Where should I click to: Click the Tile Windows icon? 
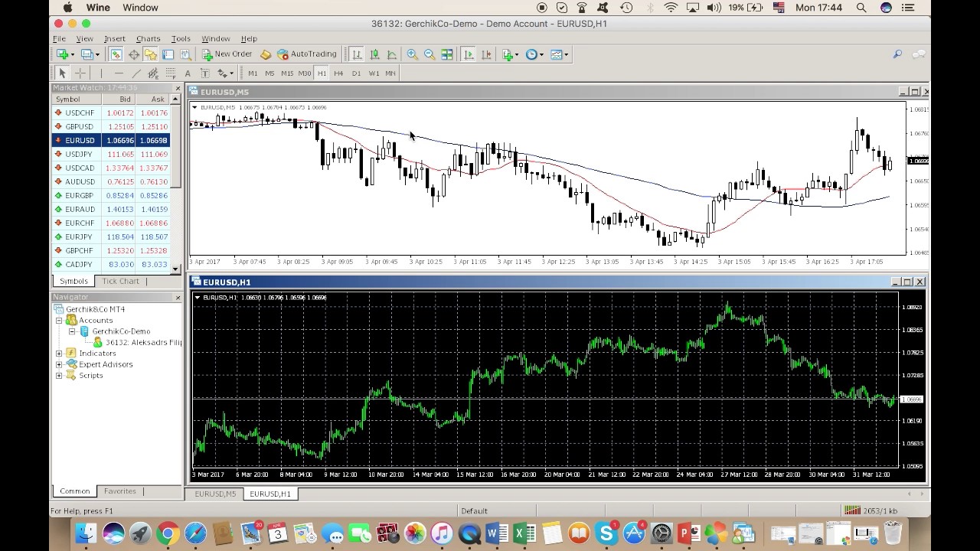[x=447, y=54]
